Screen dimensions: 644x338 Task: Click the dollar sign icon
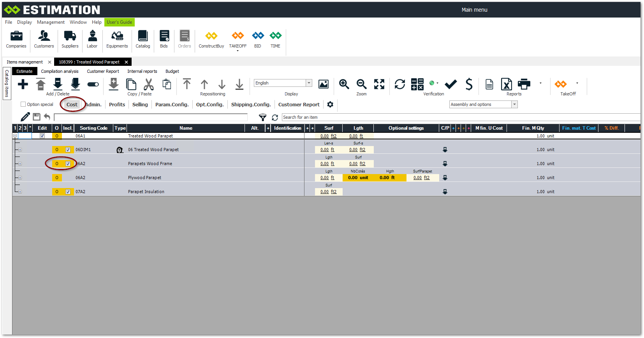pyautogui.click(x=469, y=84)
